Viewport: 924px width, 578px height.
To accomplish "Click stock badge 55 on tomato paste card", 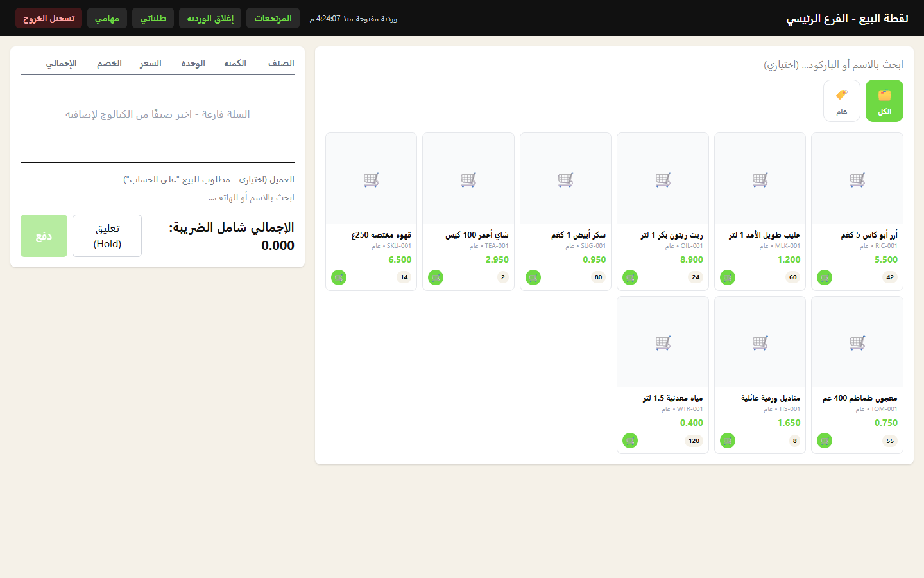I will click(890, 441).
